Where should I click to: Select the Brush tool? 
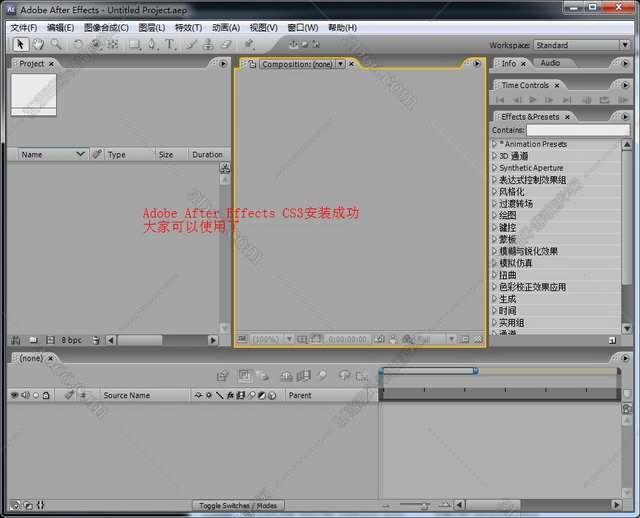[x=191, y=44]
